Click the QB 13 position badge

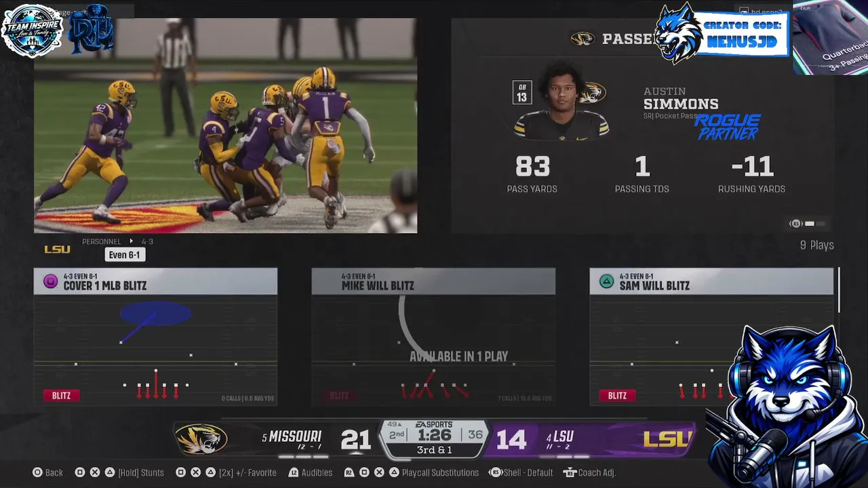pos(522,92)
